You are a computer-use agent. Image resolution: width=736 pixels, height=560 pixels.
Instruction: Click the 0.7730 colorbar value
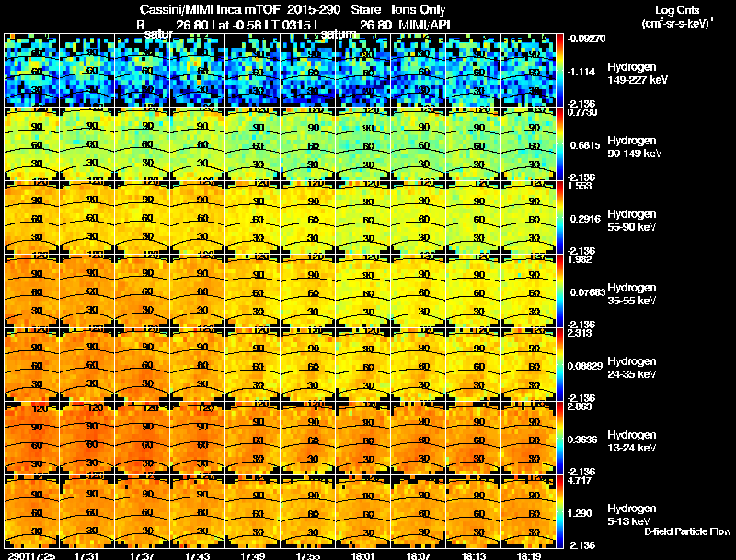[582, 112]
